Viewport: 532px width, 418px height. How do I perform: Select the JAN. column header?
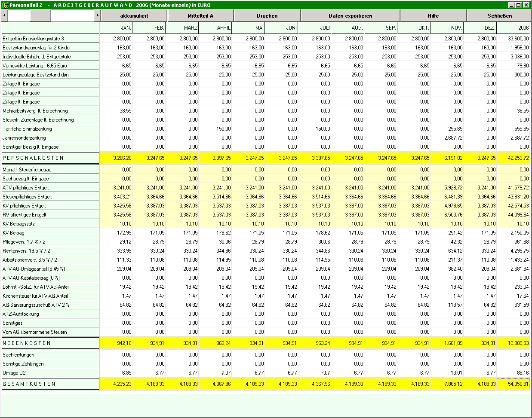point(116,28)
